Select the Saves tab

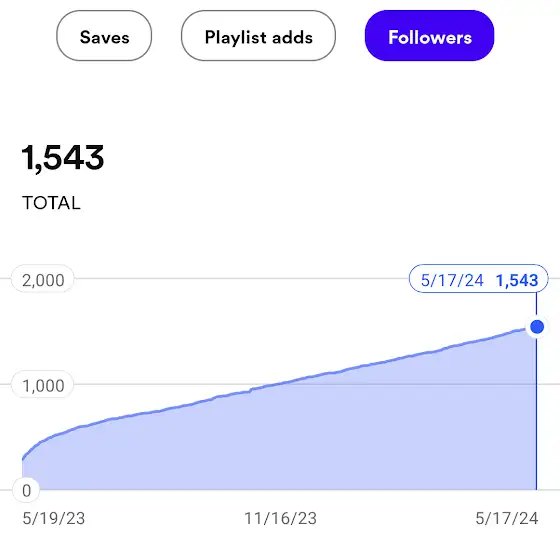(x=104, y=36)
